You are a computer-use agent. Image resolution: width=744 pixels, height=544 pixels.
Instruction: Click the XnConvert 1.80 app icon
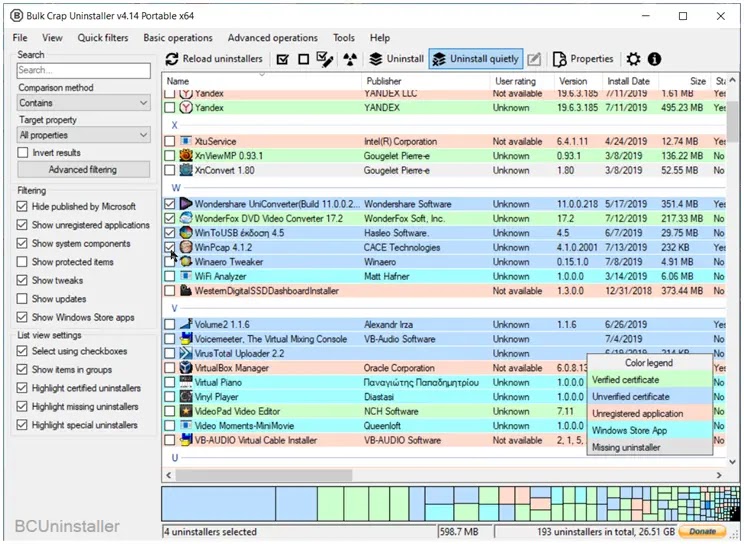coord(186,170)
